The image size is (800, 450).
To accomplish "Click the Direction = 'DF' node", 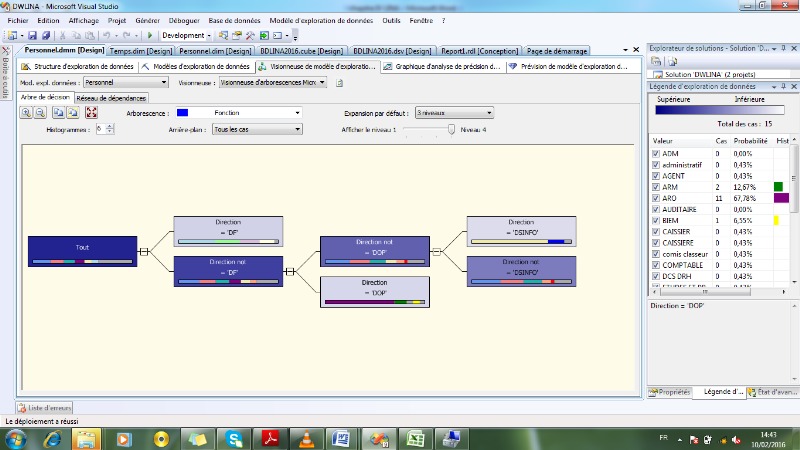I will (227, 230).
